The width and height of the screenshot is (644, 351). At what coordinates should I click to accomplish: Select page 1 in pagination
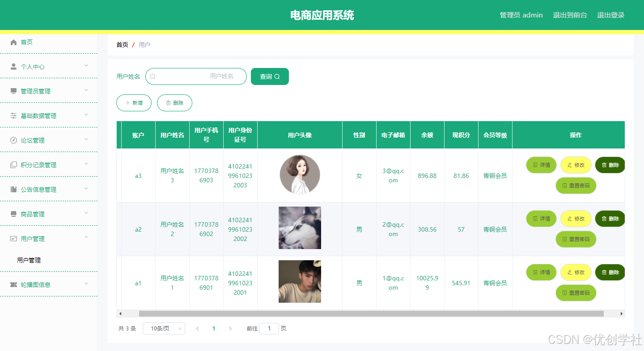tap(214, 329)
